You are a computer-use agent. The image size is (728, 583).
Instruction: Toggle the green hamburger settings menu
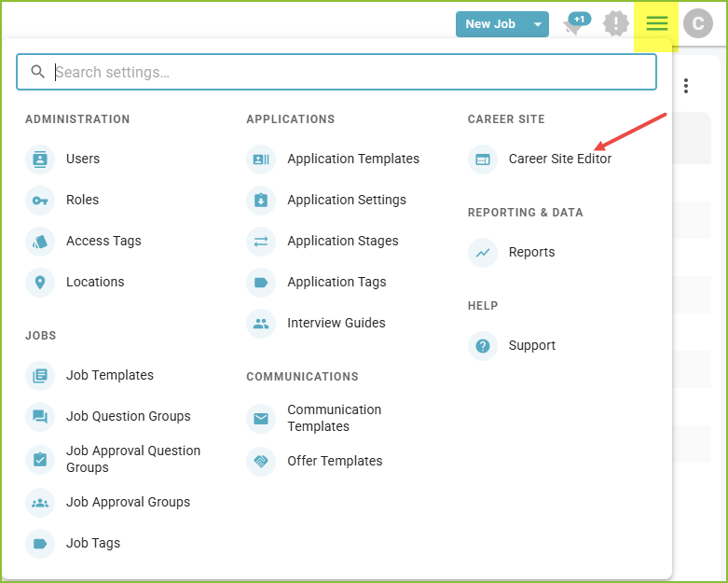click(x=656, y=23)
